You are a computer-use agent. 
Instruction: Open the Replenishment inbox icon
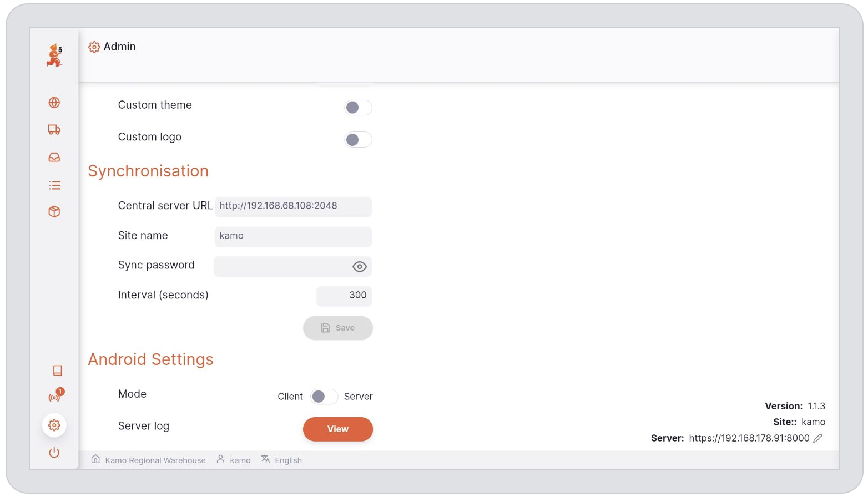[54, 157]
